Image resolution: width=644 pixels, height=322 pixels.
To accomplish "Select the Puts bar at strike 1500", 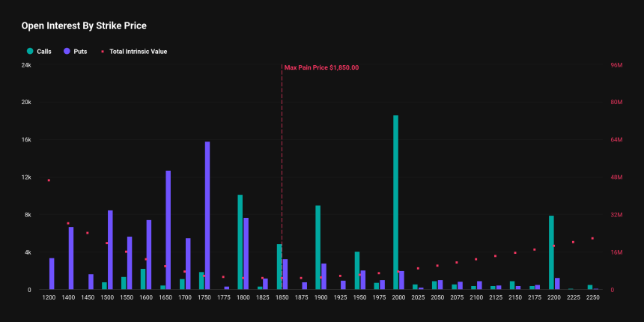I will pyautogui.click(x=110, y=250).
